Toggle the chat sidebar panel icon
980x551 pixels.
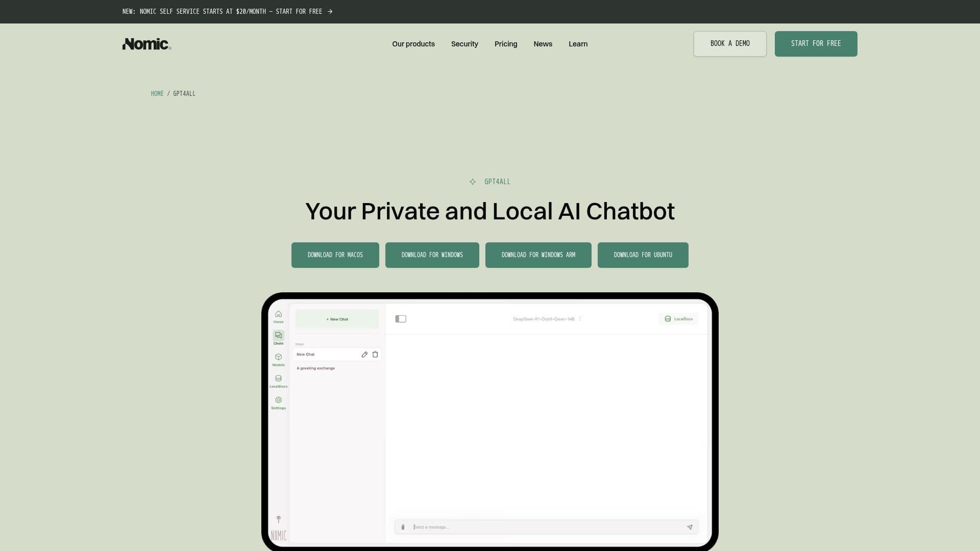tap(401, 319)
